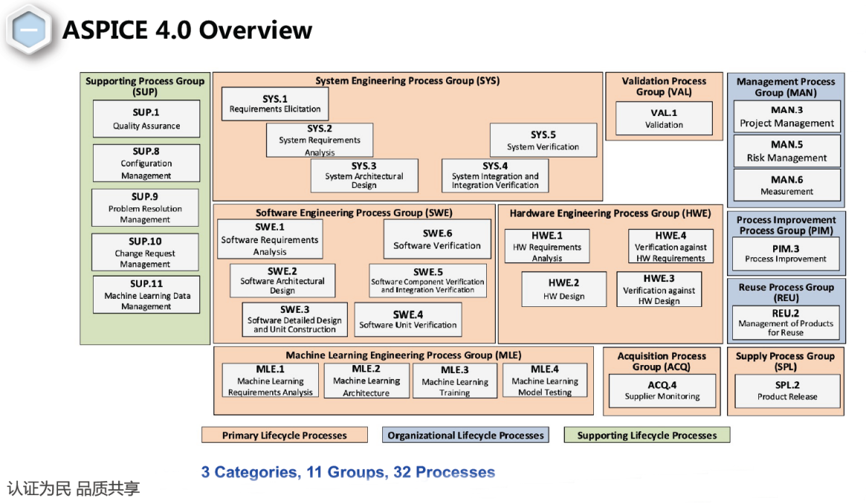Click the VAL.1 Validation box
Screen dimensions: 866x504
(x=664, y=118)
